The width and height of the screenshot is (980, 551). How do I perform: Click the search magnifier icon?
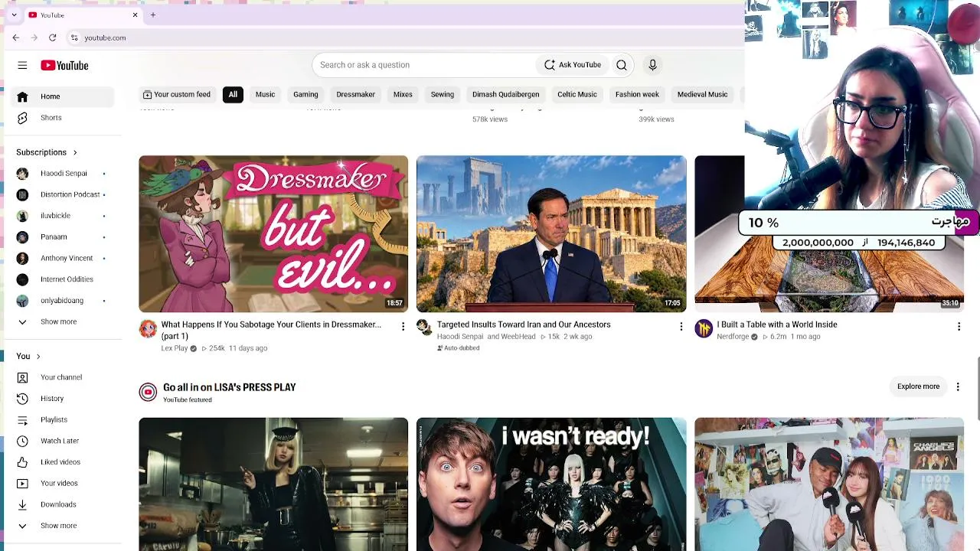622,65
